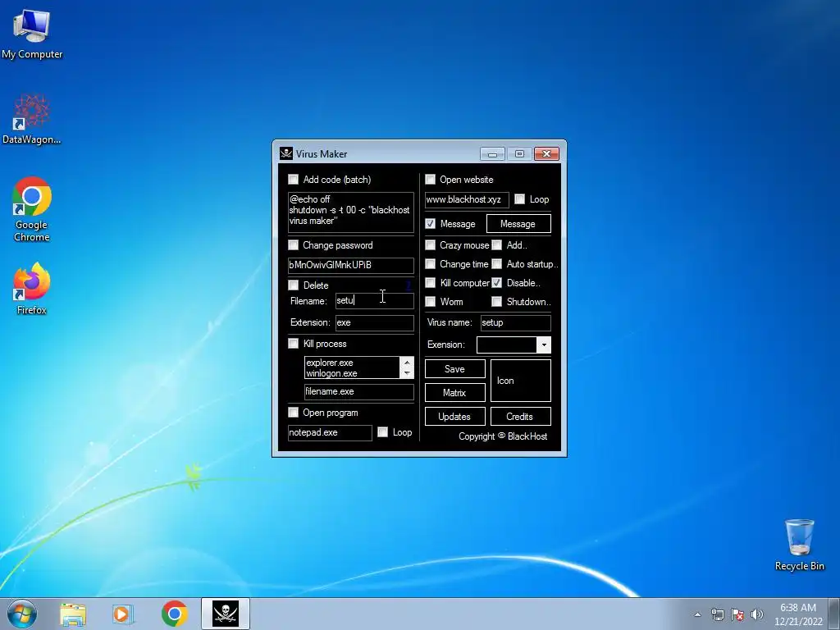
Task: Enable Shutdown.. checkbox
Action: point(496,302)
